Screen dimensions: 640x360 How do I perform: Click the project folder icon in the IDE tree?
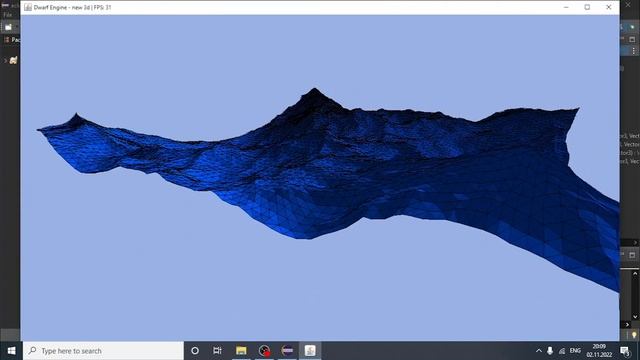point(13,60)
